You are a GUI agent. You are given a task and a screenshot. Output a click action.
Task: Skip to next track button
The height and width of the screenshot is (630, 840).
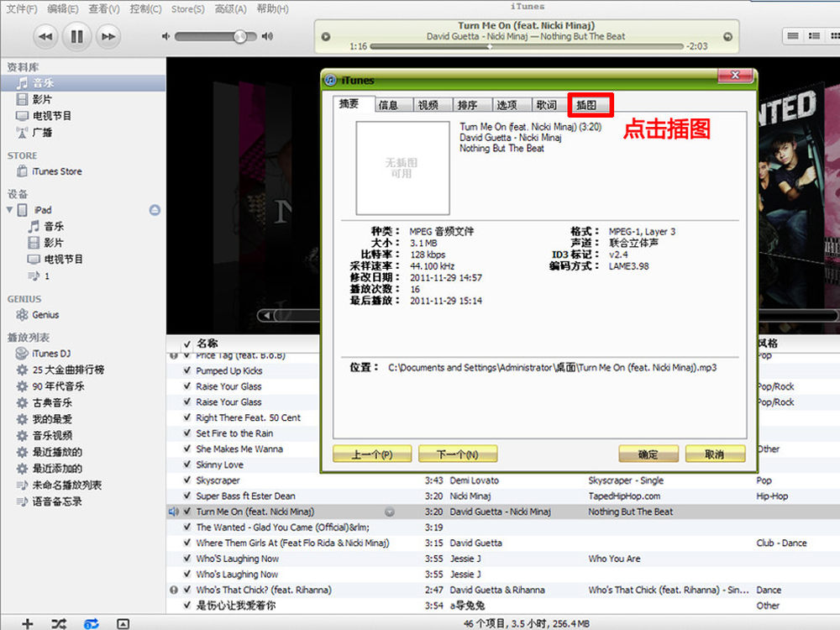point(108,37)
